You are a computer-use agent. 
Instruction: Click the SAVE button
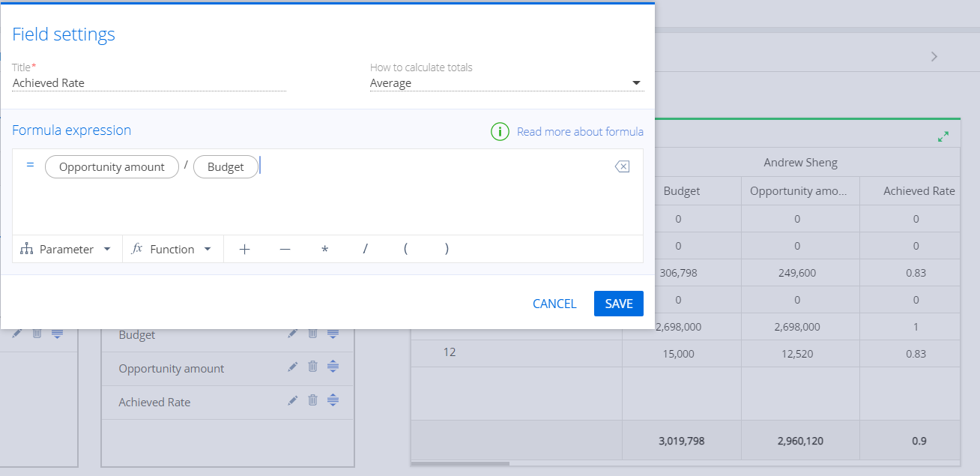pyautogui.click(x=619, y=304)
